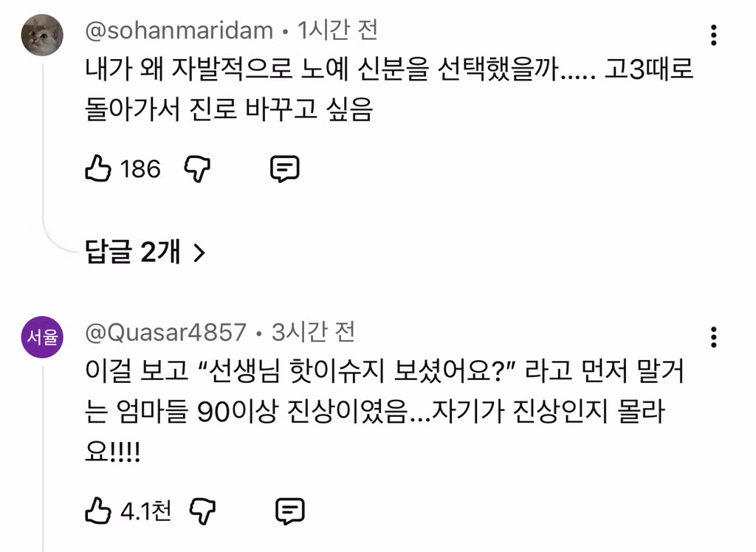
Task: Click @Quasar4857's purple 서울 avatar
Action: (x=42, y=337)
